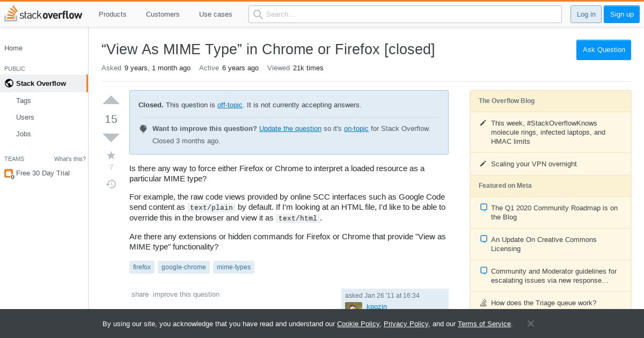
Task: Open the off-topic link in closed notice
Action: coord(230,105)
